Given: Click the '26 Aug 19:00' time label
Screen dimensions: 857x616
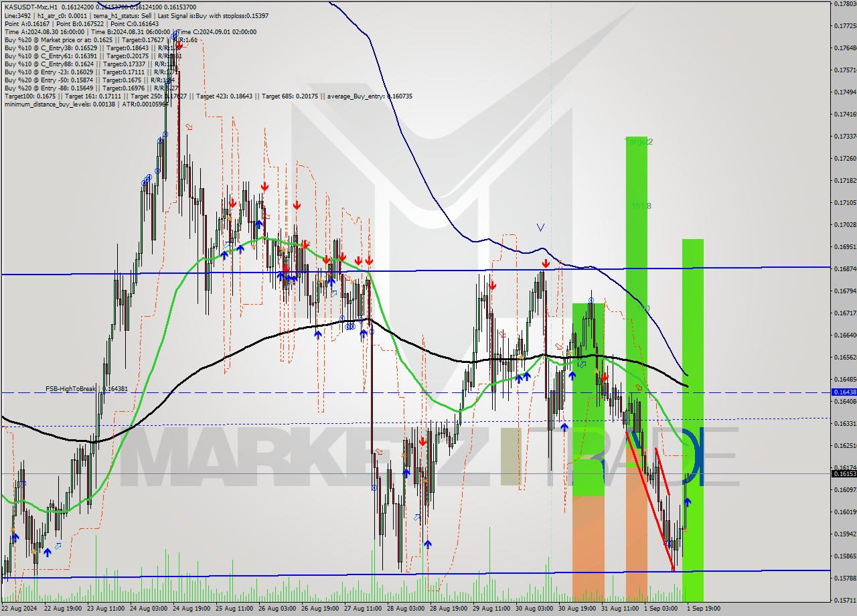Looking at the screenshot, I should tap(319, 609).
